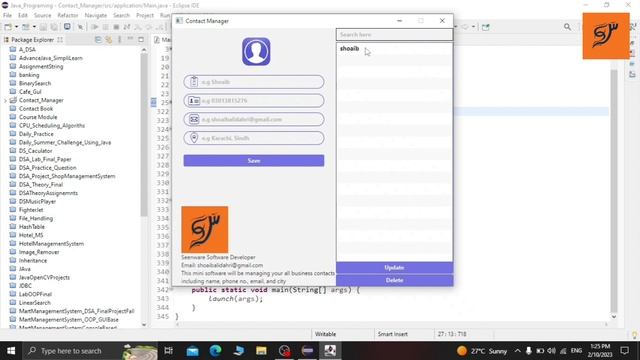This screenshot has height=360, width=640.
Task: Select the LinearSearch project
Action: (35, 303)
